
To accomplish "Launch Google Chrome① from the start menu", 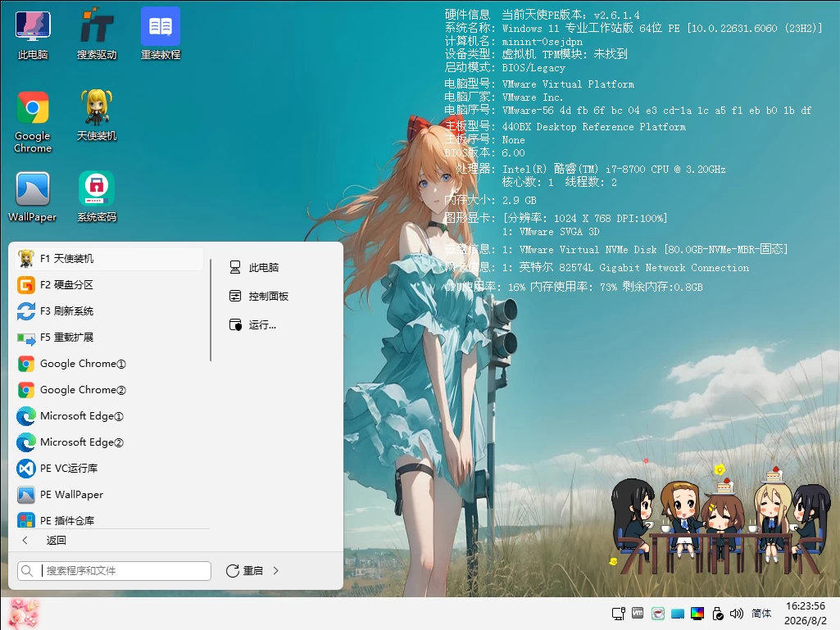I will [x=109, y=364].
